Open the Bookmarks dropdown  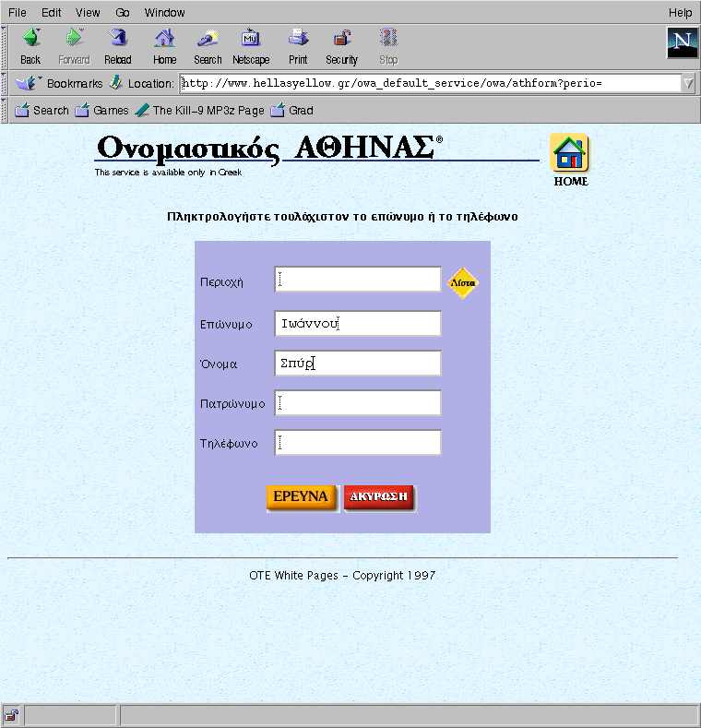[59, 84]
